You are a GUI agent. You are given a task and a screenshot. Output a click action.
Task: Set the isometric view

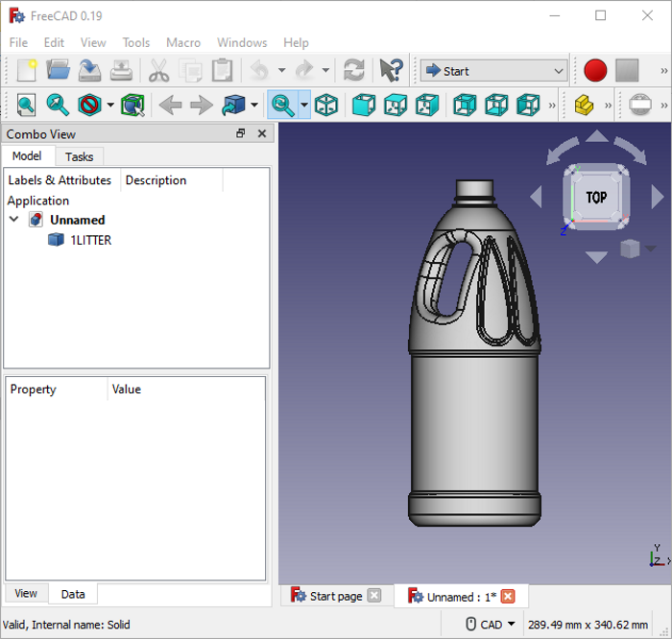pyautogui.click(x=326, y=105)
